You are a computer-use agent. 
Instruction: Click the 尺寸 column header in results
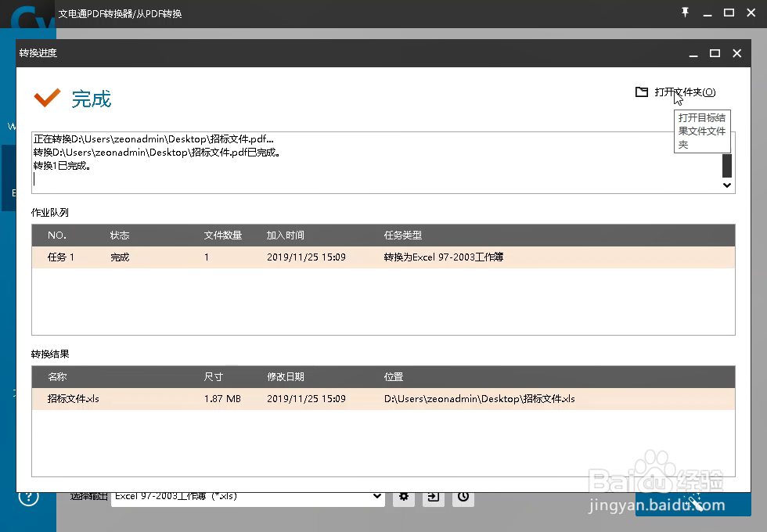tap(213, 376)
